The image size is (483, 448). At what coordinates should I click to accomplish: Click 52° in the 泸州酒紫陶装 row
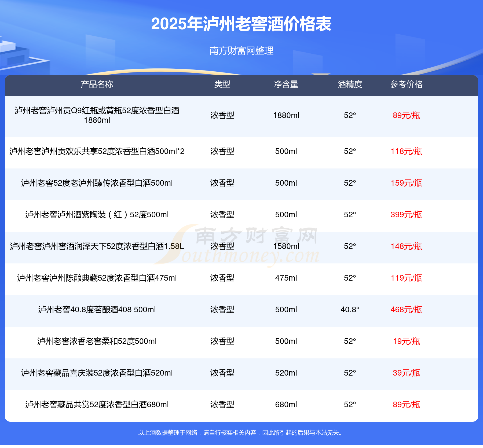pyautogui.click(x=350, y=215)
